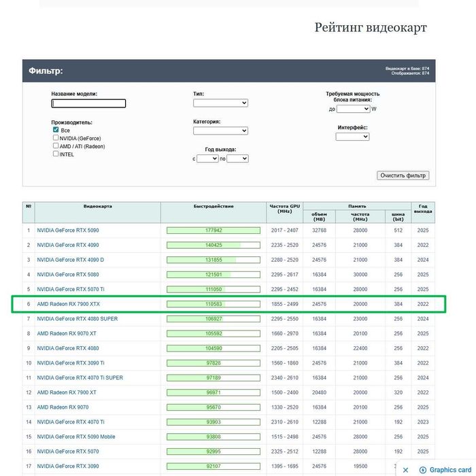Open NVIDIA GeForce RTX 5070 Ti link
476x476 pixels.
[71, 289]
